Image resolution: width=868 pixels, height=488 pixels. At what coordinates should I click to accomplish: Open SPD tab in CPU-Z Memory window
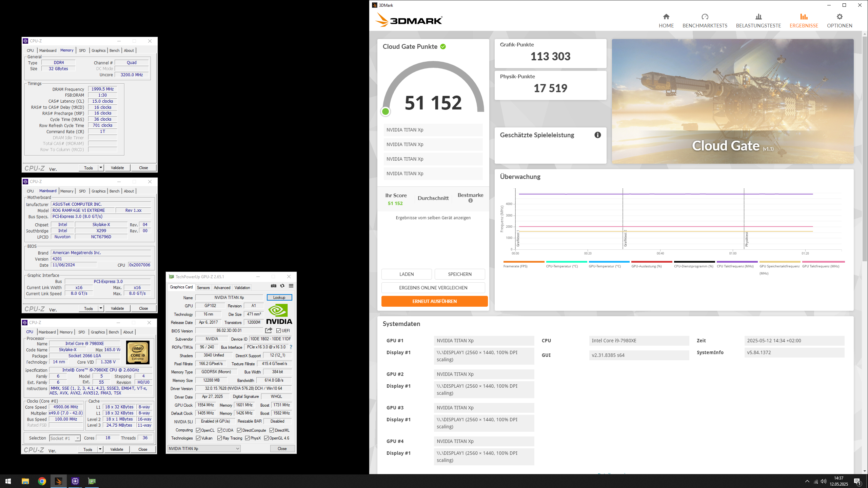click(82, 50)
